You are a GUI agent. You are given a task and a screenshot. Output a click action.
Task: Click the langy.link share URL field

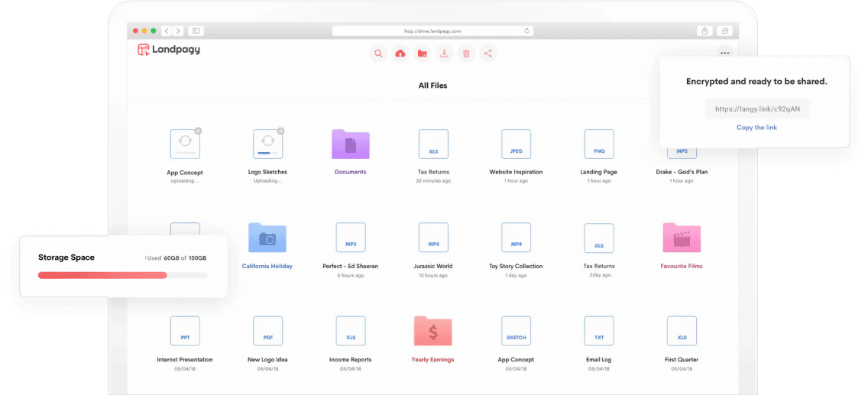[756, 109]
